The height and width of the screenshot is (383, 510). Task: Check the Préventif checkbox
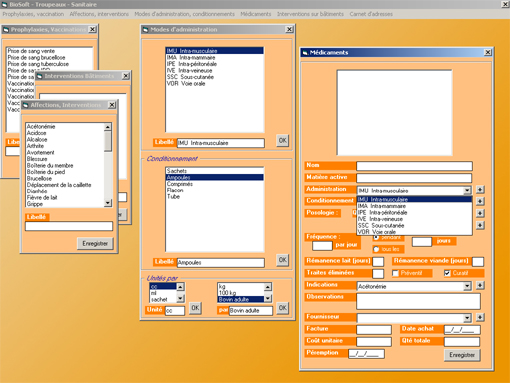[396, 273]
